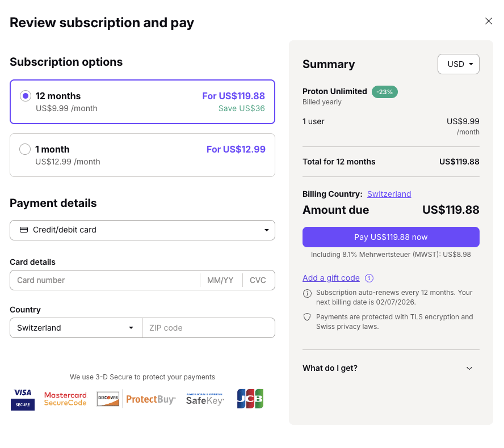Image resolution: width=504 pixels, height=448 pixels.
Task: Open the Credit/debit card payment method dropdown
Action: [x=142, y=230]
